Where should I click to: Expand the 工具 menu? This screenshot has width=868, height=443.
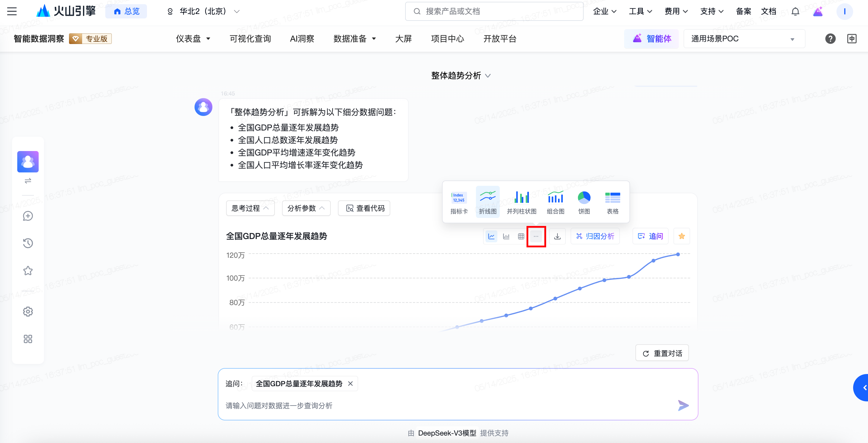click(x=640, y=12)
